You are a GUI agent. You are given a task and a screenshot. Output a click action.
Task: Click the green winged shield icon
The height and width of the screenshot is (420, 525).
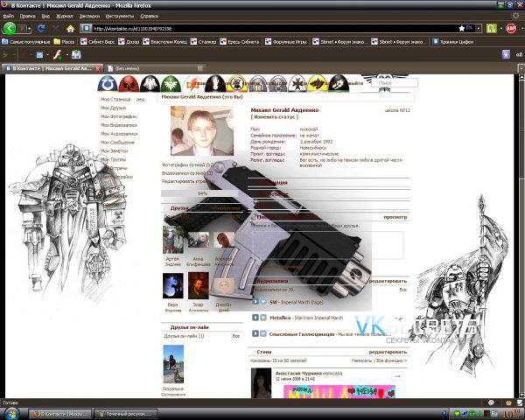coord(171,83)
